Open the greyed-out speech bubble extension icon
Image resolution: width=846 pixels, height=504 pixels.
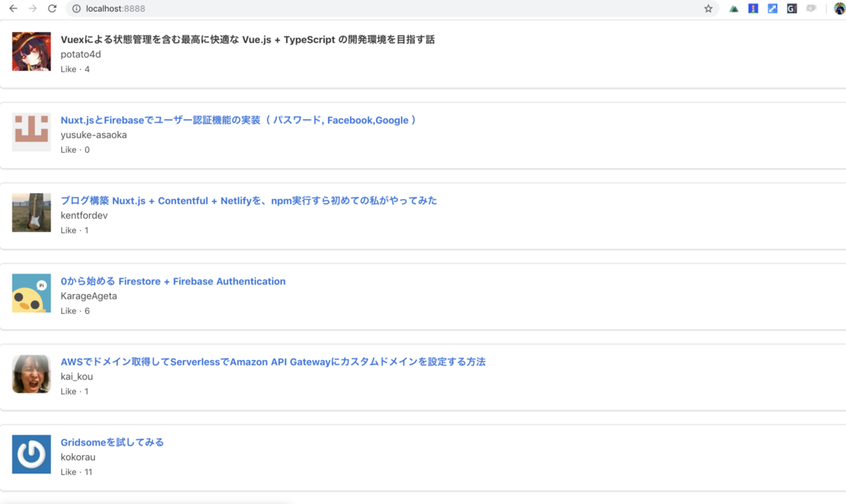[811, 8]
